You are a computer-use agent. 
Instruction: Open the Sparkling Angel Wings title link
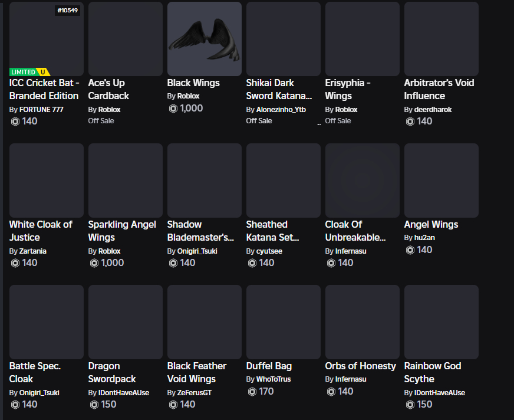122,231
